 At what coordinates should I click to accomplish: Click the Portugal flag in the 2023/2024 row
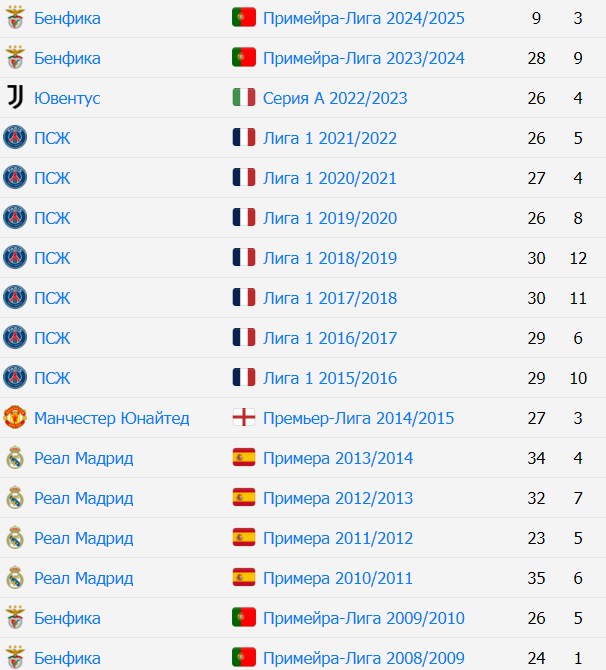point(244,58)
